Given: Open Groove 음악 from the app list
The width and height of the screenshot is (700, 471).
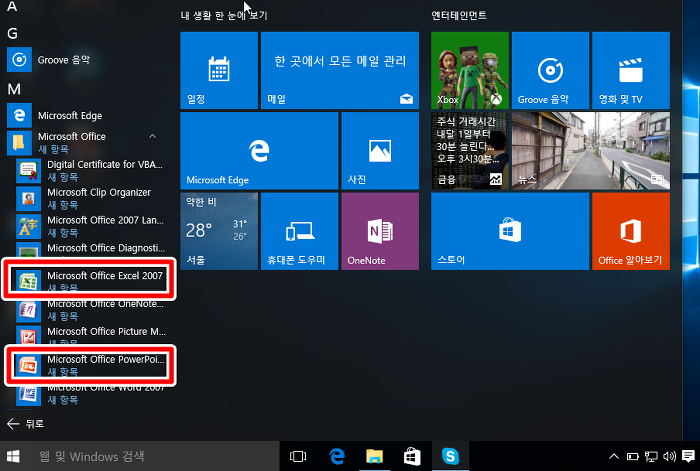Looking at the screenshot, I should point(87,60).
